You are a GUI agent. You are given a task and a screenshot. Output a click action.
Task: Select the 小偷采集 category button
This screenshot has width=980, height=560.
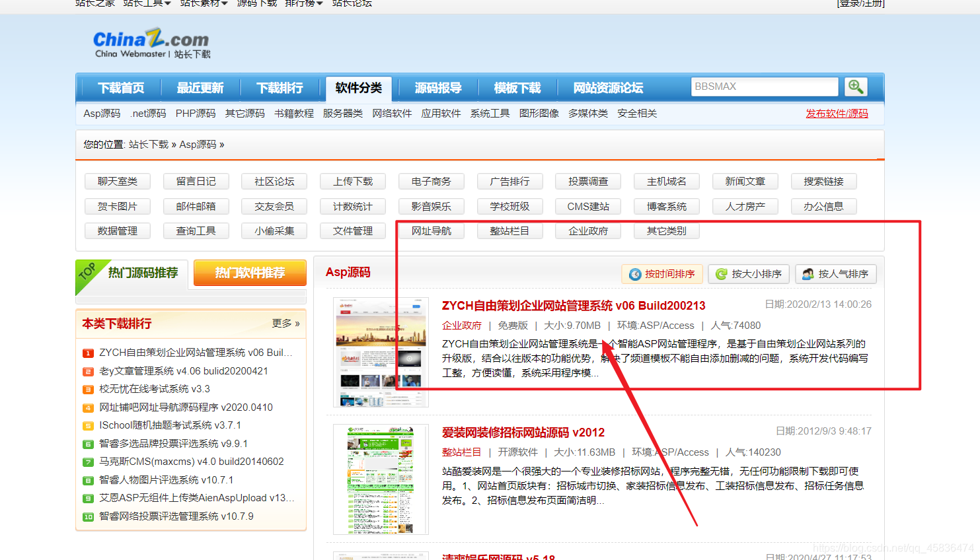tap(274, 231)
